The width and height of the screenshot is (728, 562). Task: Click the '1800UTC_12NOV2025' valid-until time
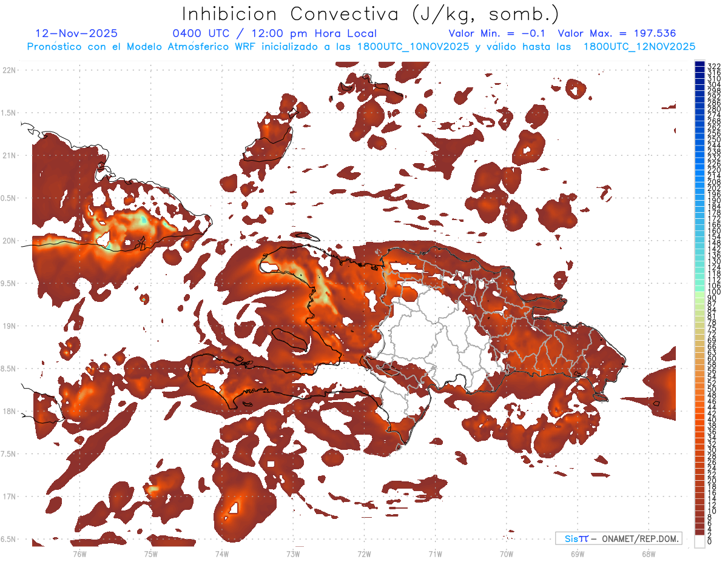tap(639, 47)
